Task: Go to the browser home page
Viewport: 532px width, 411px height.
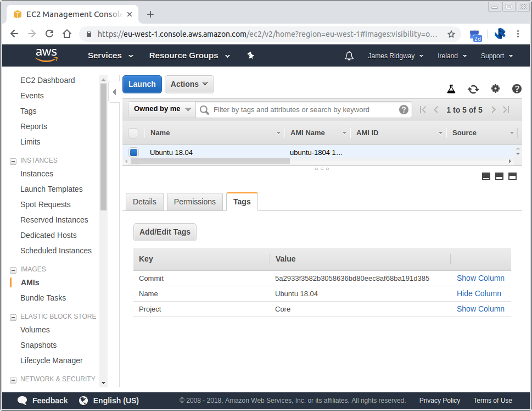Action: (x=67, y=34)
